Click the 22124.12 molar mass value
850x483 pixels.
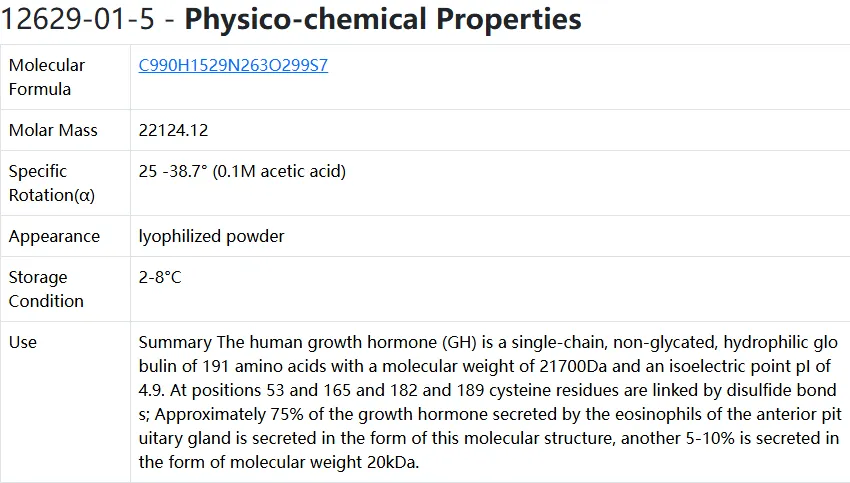173,130
